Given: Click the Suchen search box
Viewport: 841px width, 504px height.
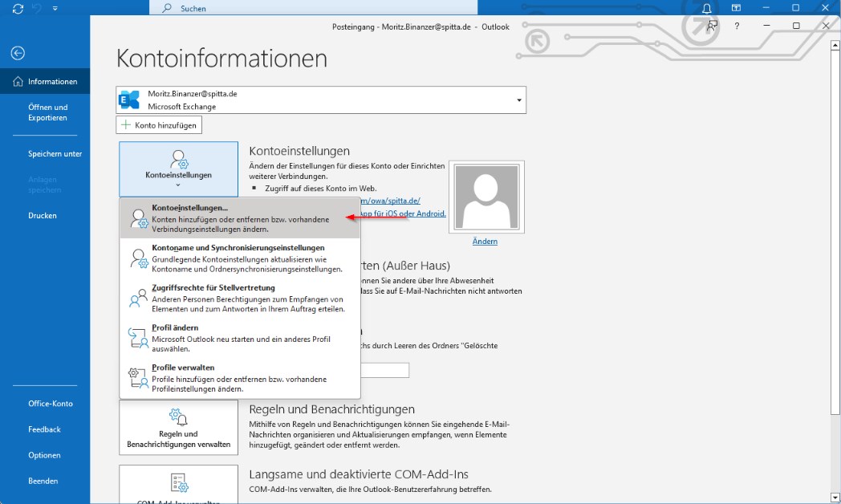Looking at the screenshot, I should (x=313, y=8).
